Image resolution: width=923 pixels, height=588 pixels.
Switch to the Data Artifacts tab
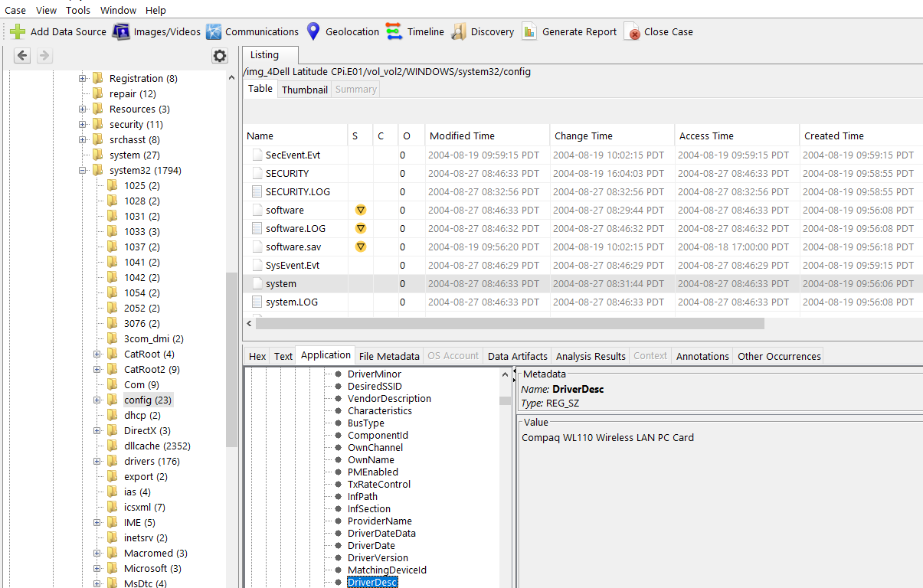point(518,356)
